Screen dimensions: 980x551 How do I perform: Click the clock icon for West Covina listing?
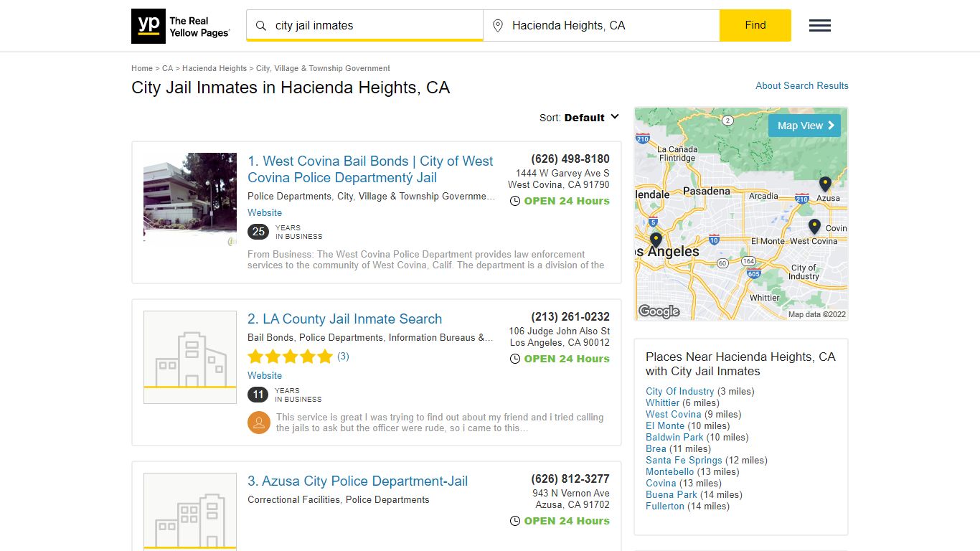(515, 201)
